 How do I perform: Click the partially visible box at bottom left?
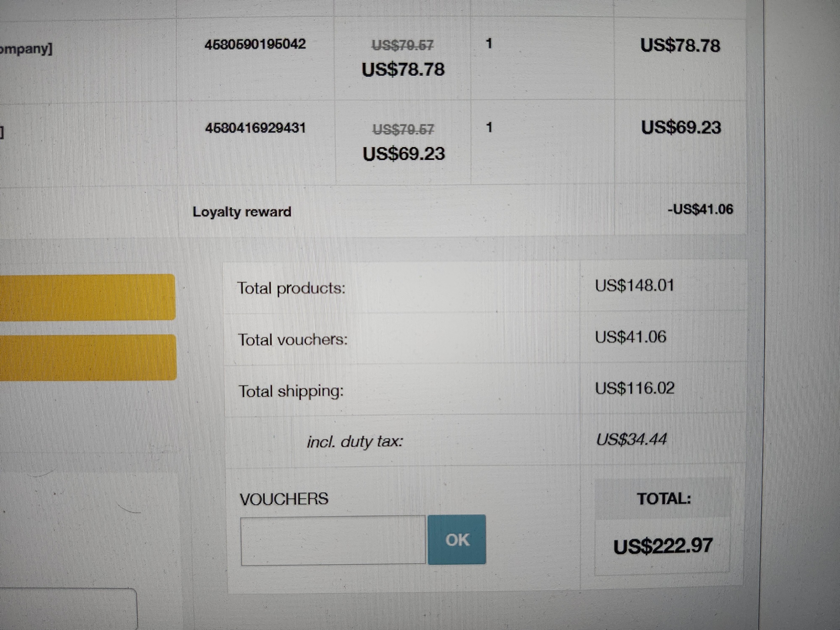(x=68, y=609)
